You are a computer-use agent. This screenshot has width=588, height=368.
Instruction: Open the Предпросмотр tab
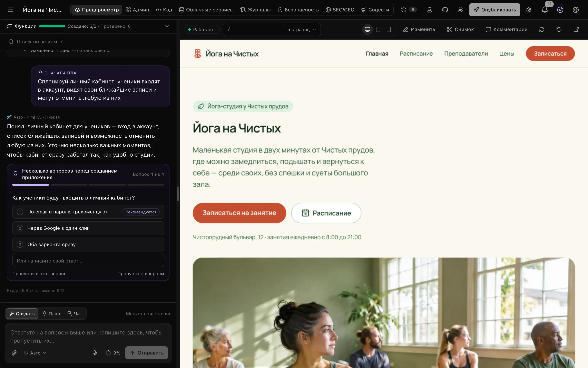coord(97,10)
